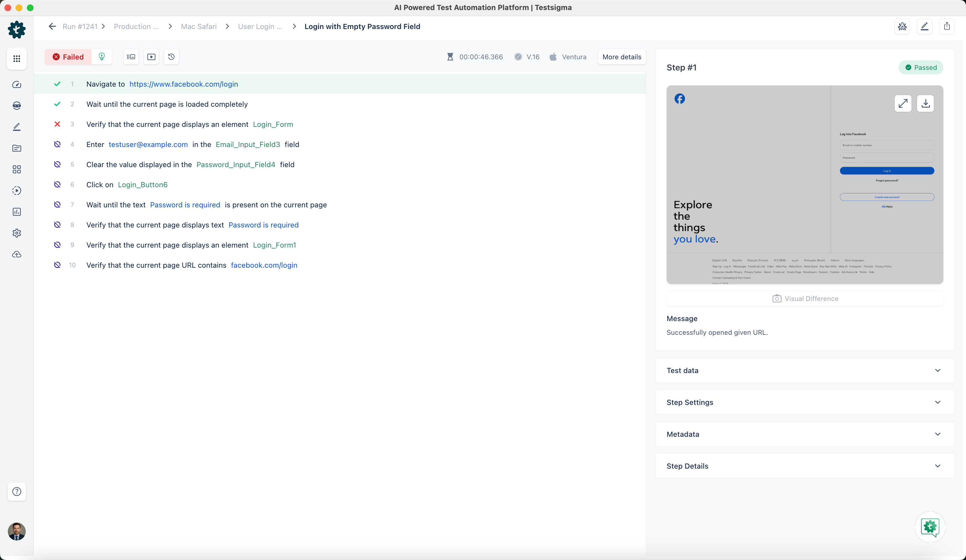Select step 7 Wait until the text row
The height and width of the screenshot is (560, 966).
340,205
